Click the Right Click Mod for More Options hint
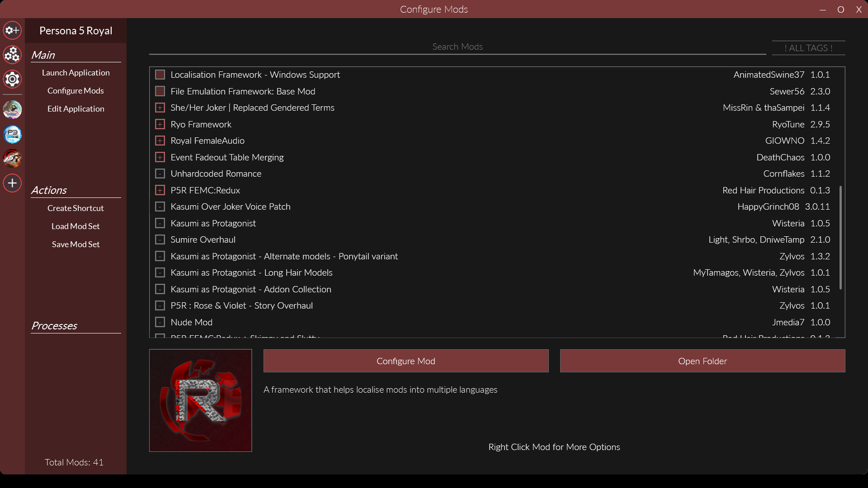Viewport: 868px width, 488px height. click(554, 447)
